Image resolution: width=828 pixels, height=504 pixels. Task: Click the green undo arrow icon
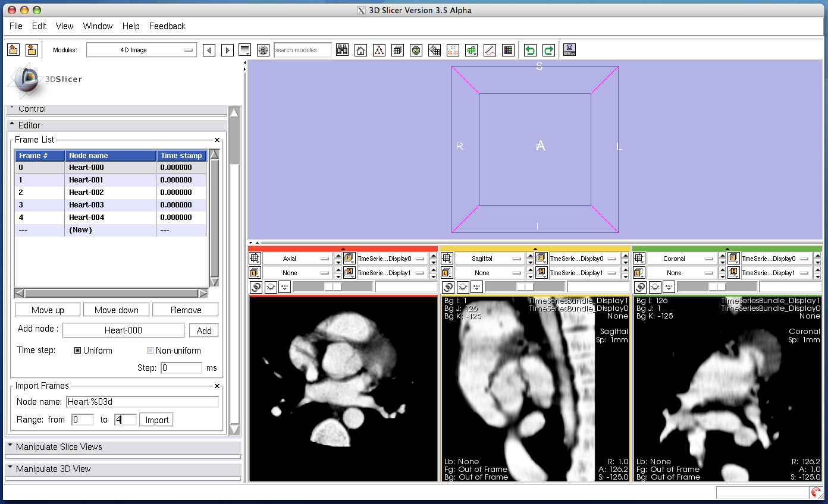point(530,51)
